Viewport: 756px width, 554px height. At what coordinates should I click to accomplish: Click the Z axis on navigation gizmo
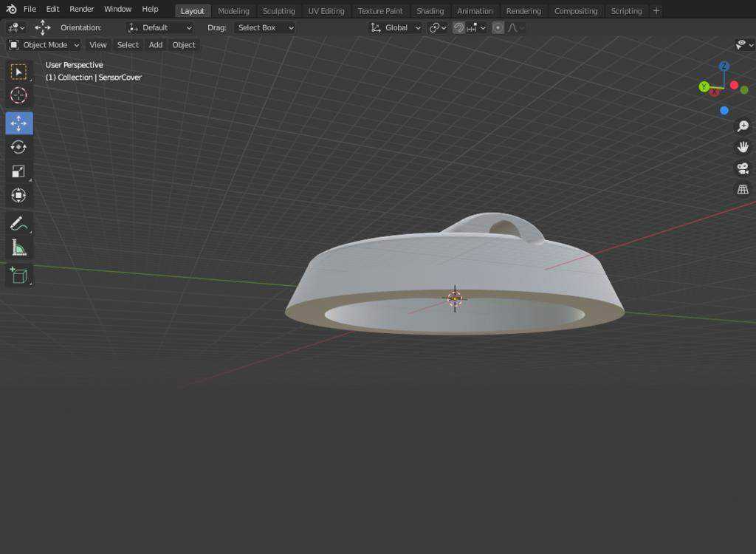(724, 66)
